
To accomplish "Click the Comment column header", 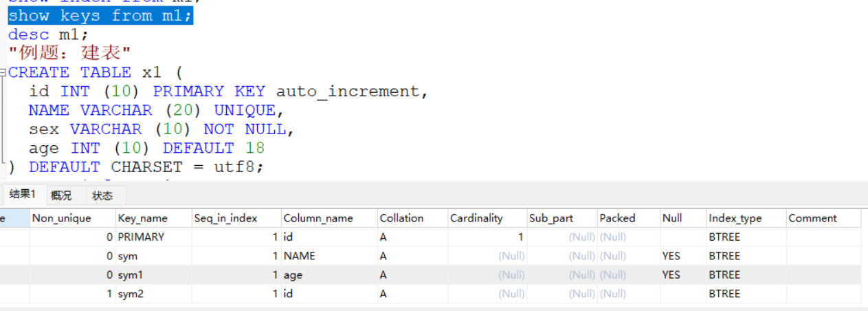I will 812,218.
